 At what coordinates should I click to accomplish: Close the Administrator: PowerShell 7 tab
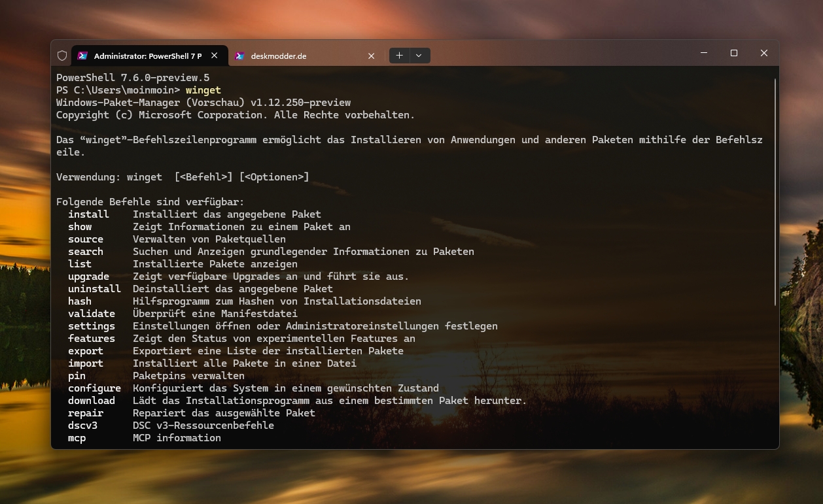click(x=214, y=56)
